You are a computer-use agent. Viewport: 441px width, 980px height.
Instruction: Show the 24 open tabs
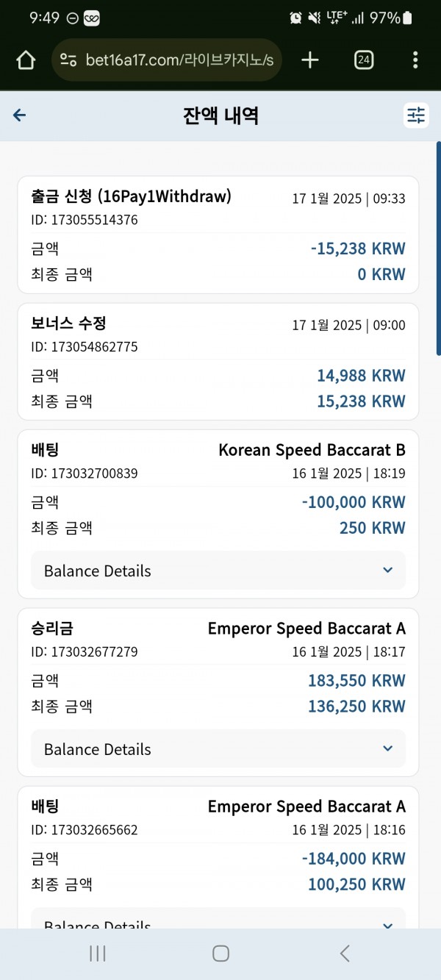(x=364, y=60)
